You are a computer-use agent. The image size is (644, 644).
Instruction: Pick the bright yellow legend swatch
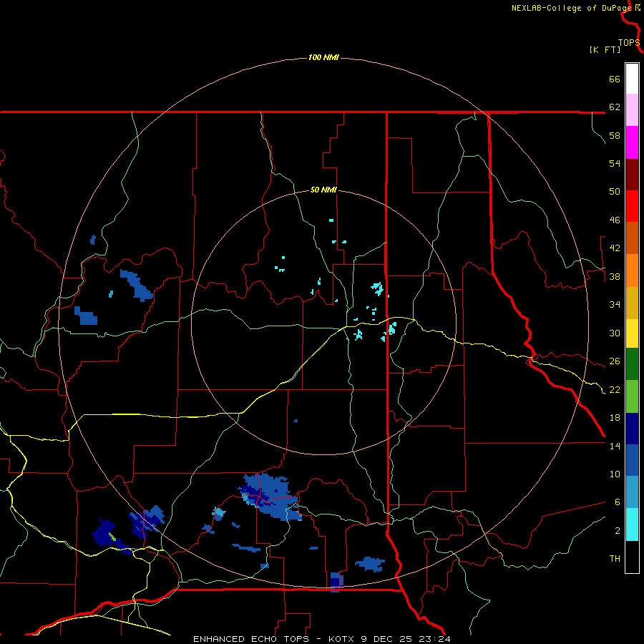tap(632, 333)
